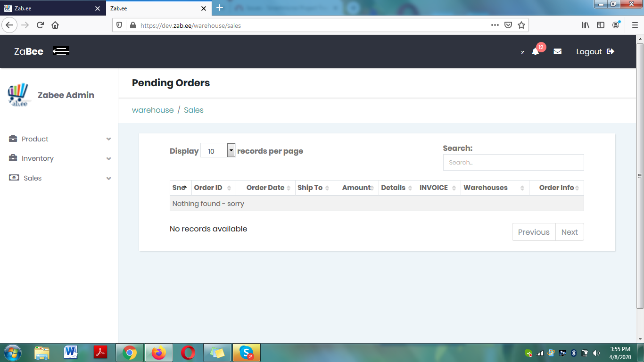
Task: Open Microsoft Word from the taskbar
Action: [x=71, y=353]
